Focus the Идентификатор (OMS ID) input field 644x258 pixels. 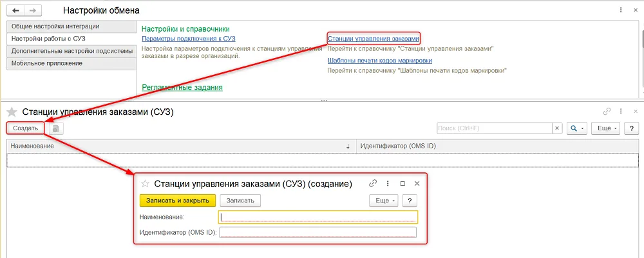(x=318, y=232)
